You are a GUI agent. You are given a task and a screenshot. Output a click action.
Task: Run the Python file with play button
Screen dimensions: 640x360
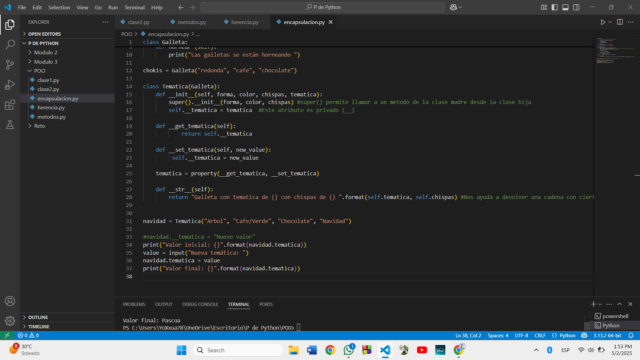click(x=602, y=22)
